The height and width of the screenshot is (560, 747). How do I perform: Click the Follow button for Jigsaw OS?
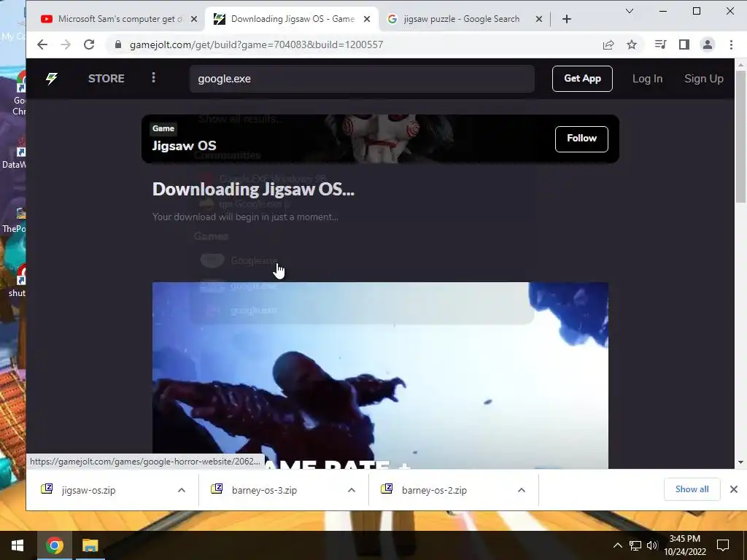[581, 139]
